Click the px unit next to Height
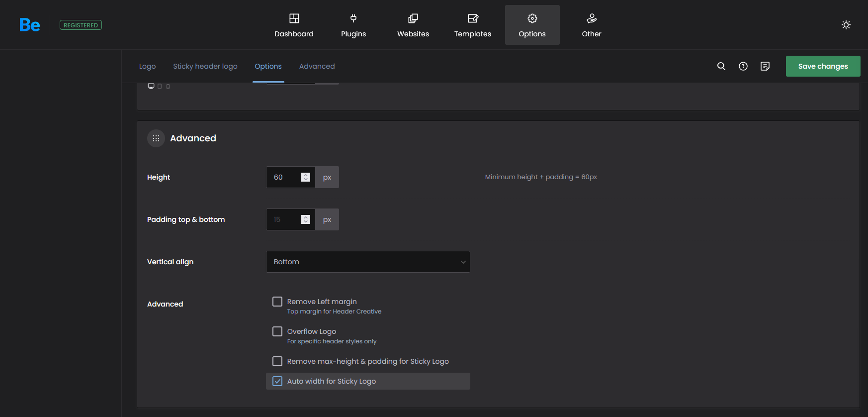Viewport: 868px width, 417px height. click(x=327, y=177)
